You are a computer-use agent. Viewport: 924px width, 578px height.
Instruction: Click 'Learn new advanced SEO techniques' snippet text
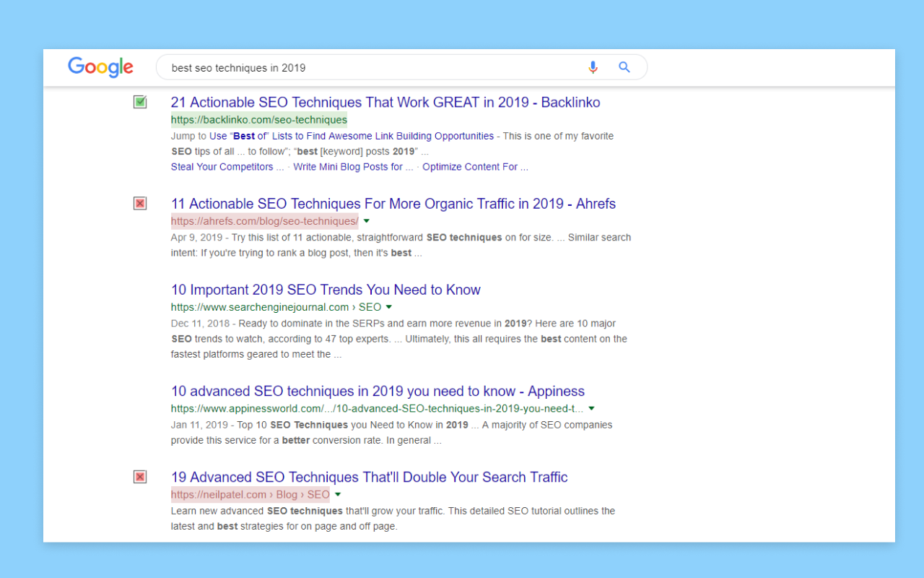[393, 519]
